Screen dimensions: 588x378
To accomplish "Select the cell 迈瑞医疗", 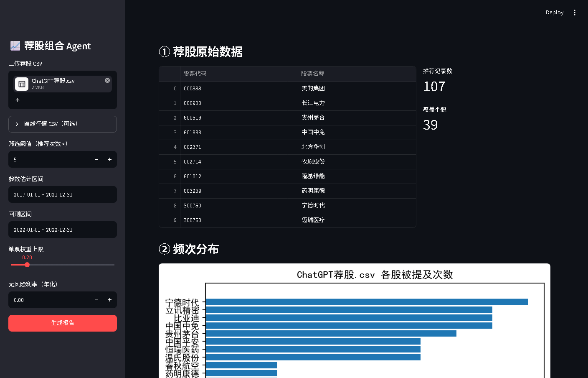I will click(357, 220).
